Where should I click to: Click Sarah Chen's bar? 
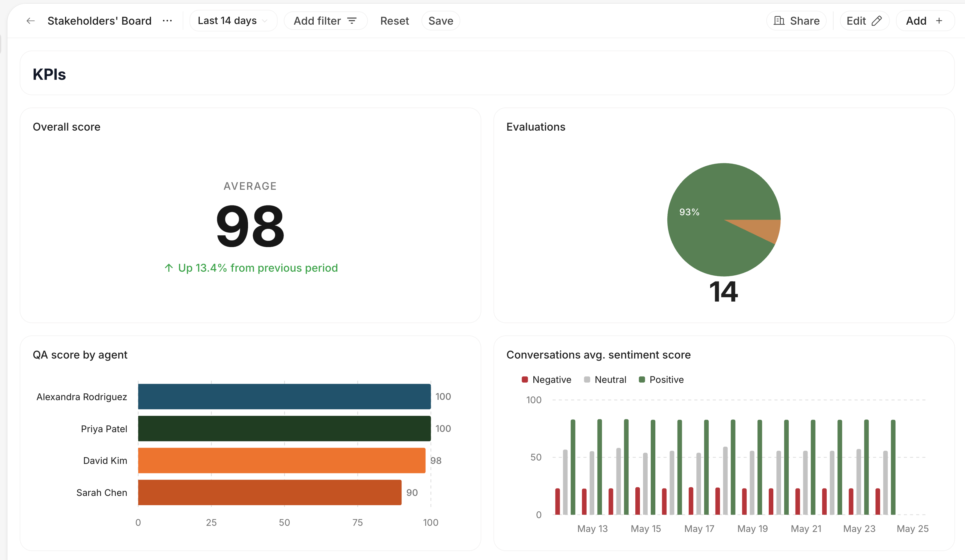[x=270, y=492]
